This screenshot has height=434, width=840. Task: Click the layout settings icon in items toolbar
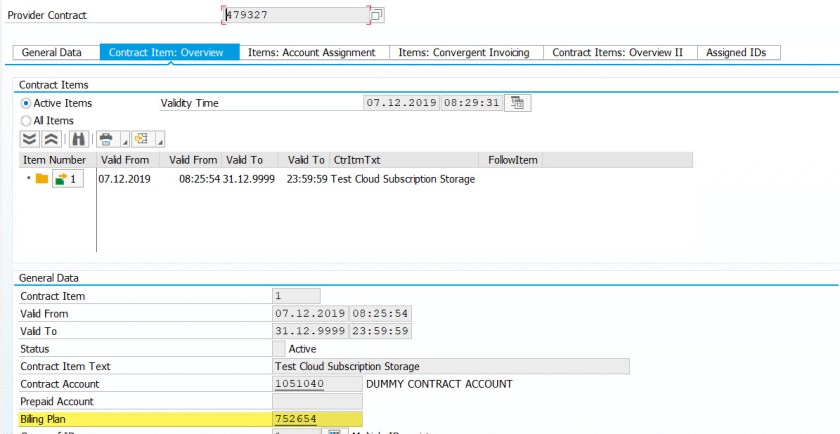pyautogui.click(x=139, y=139)
